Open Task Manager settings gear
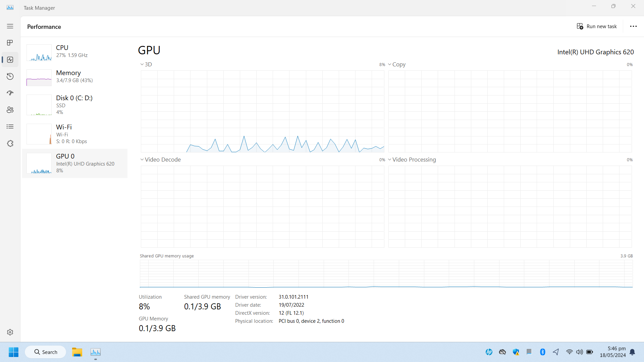 coord(10,332)
